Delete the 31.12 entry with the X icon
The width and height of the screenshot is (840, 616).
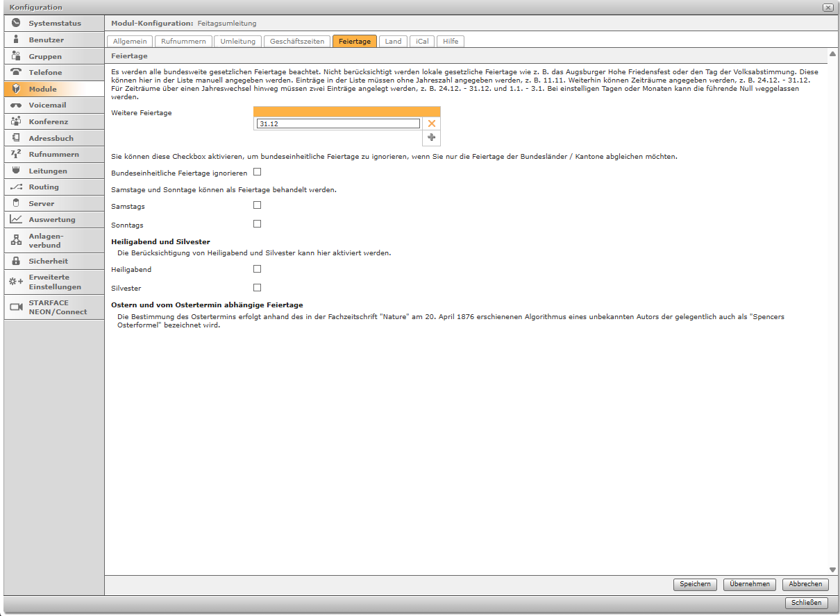pyautogui.click(x=431, y=123)
